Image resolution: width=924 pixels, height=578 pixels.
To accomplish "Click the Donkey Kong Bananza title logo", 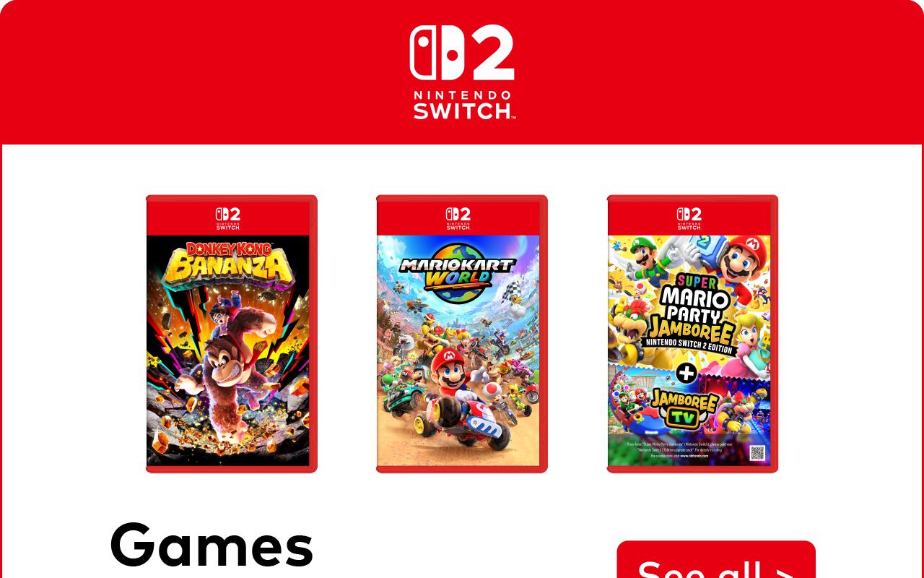I will pyautogui.click(x=228, y=263).
